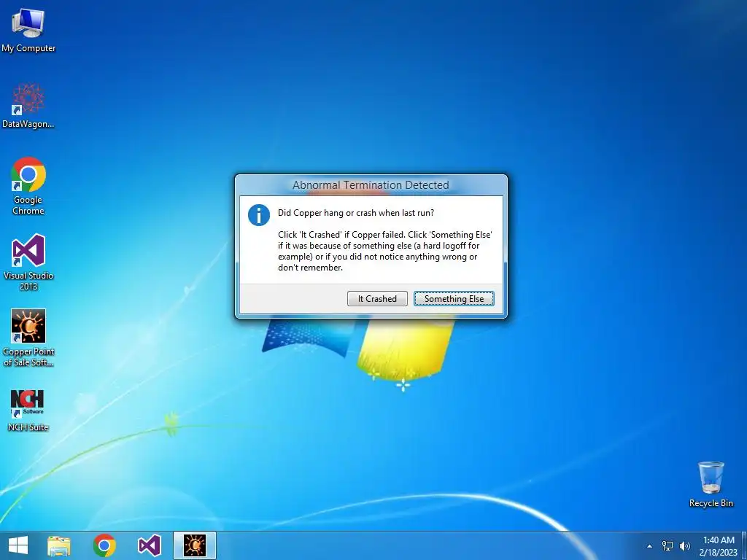Select the Copper Point of Sale desktop shortcut

tap(28, 338)
